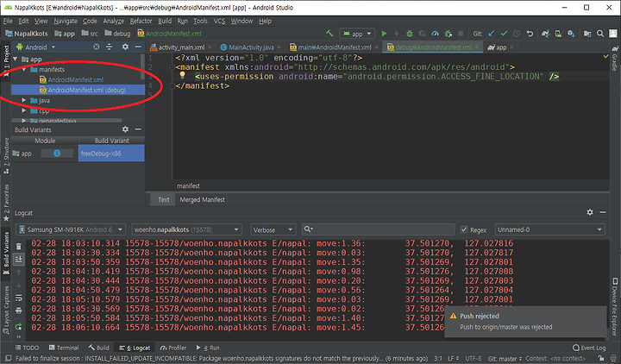Image resolution: width=621 pixels, height=364 pixels.
Task: Toggle the Build Variants side panel
Action: coord(6,253)
